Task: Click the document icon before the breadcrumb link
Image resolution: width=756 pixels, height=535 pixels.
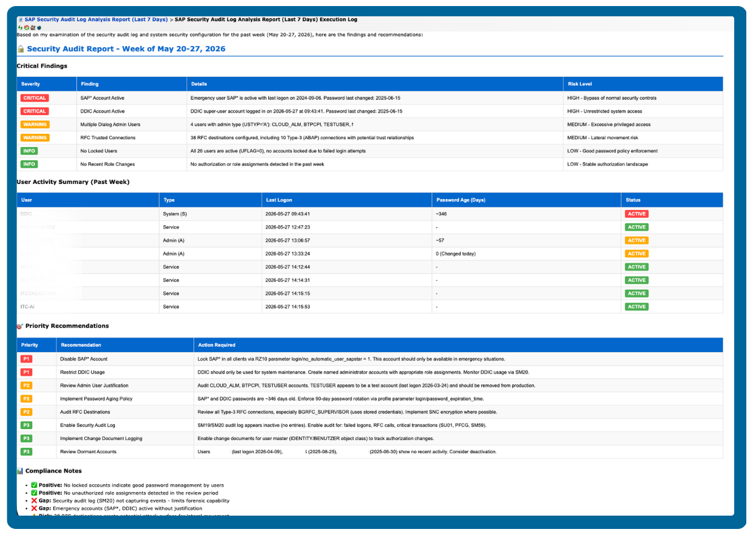Action: point(21,19)
